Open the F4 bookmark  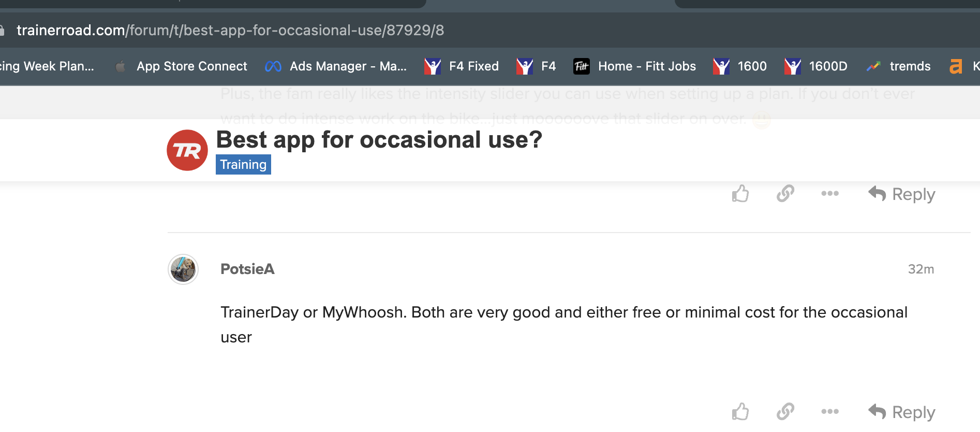[536, 66]
